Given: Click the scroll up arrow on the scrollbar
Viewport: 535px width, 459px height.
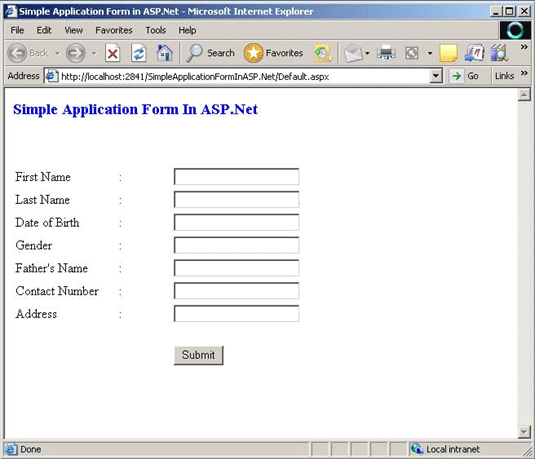Looking at the screenshot, I should click(x=524, y=95).
